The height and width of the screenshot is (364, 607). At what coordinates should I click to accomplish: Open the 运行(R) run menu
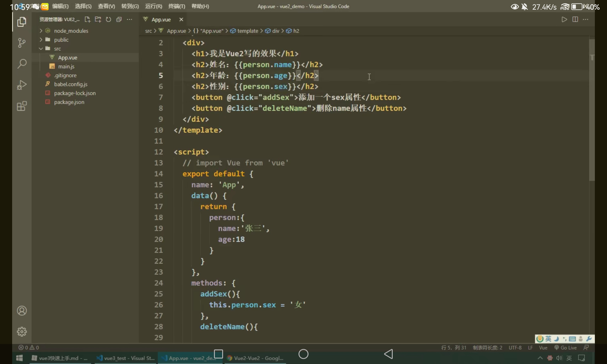point(154,6)
